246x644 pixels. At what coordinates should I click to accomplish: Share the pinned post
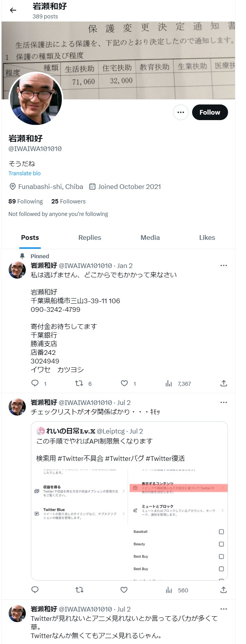pyautogui.click(x=224, y=383)
